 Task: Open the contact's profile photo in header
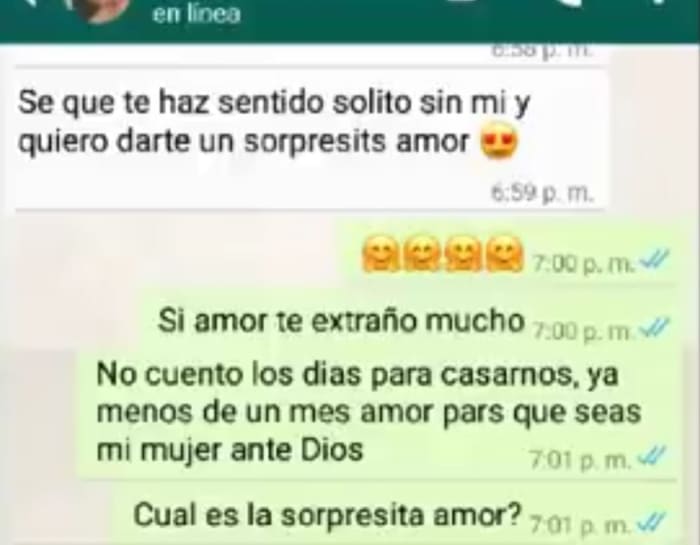pyautogui.click(x=105, y=9)
